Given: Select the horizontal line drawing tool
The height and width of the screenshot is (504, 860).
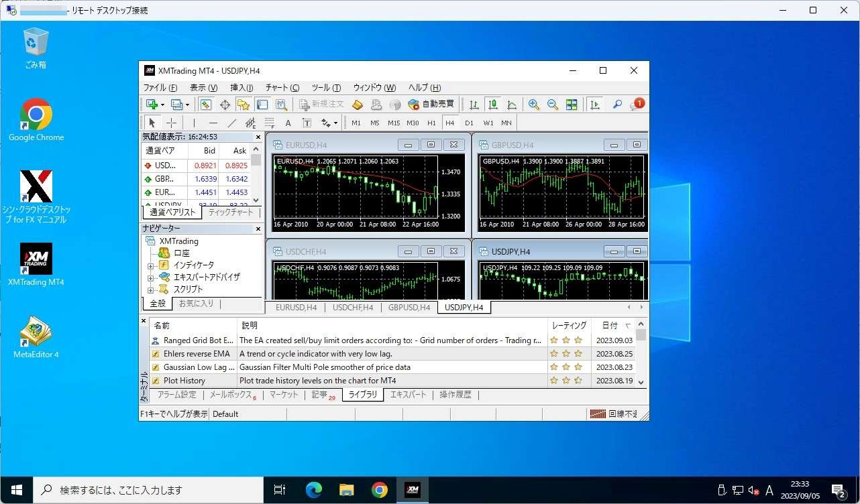Looking at the screenshot, I should 213,123.
